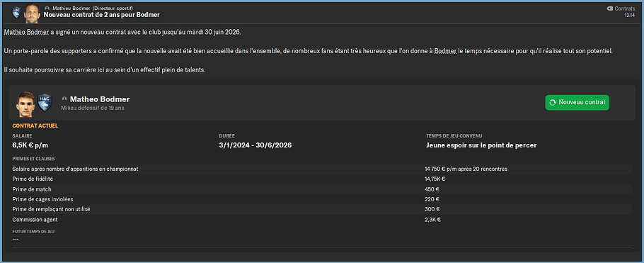Select the Prime de cages inviolées row
The width and height of the screenshot is (644, 263).
point(322,199)
